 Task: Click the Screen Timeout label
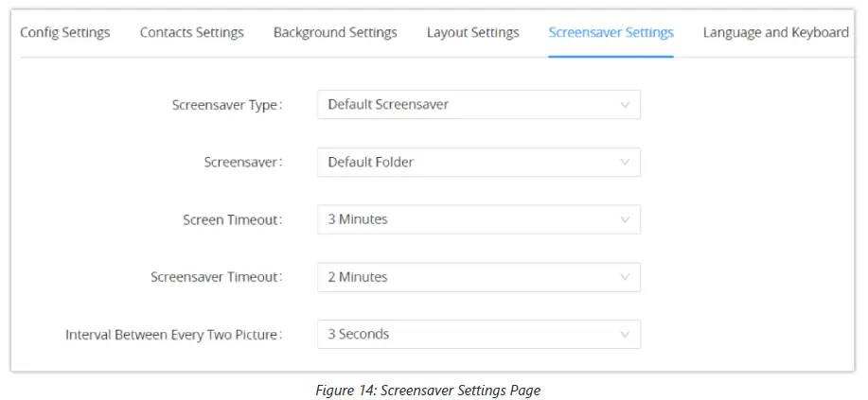pos(232,219)
